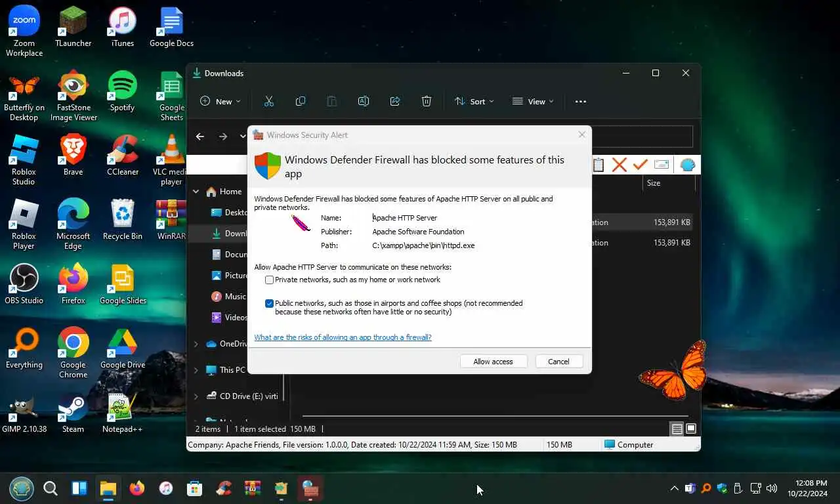The height and width of the screenshot is (504, 840).
Task: Open Google Drive desktop shortcut
Action: click(x=122, y=348)
